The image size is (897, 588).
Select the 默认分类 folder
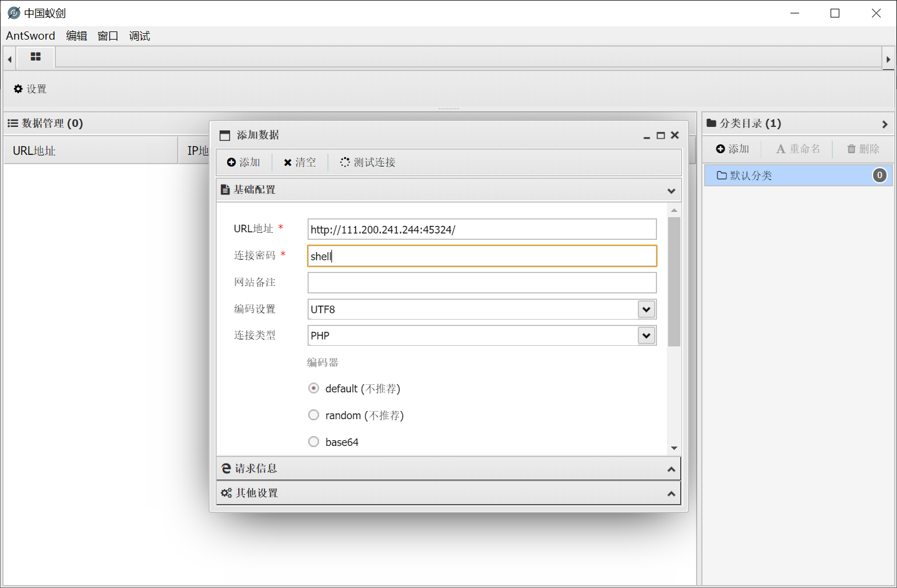pos(798,175)
